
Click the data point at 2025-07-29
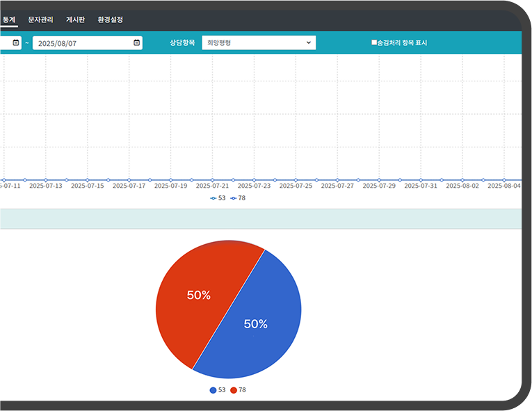pos(379,180)
